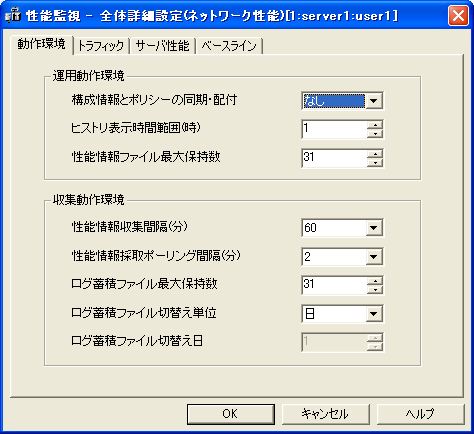Image resolution: width=474 pixels, height=434 pixels.
Task: Decrease ヒストリ表示時間範囲 spinner down arrow
Action: (375, 134)
